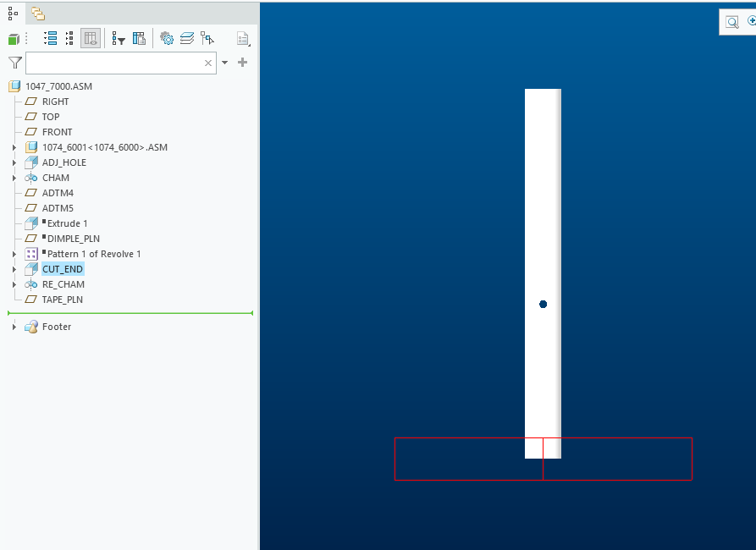
Task: Select the CUT_END feature in the tree
Action: point(62,268)
